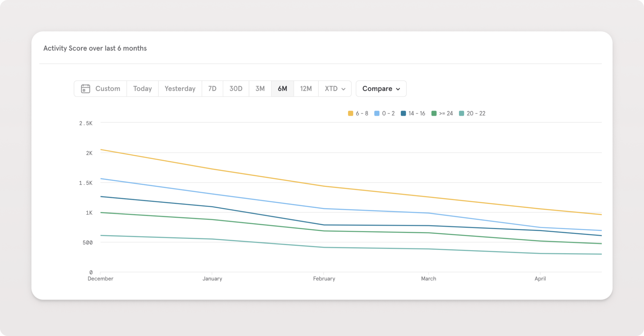Click the 6 - 8 yellow line
The image size is (644, 336).
[323, 186]
